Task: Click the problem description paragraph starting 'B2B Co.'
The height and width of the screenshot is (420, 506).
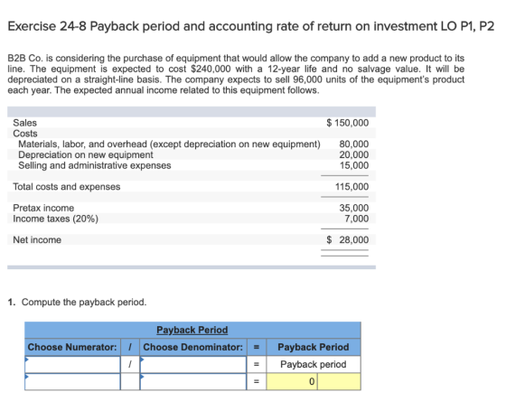Action: [236, 74]
